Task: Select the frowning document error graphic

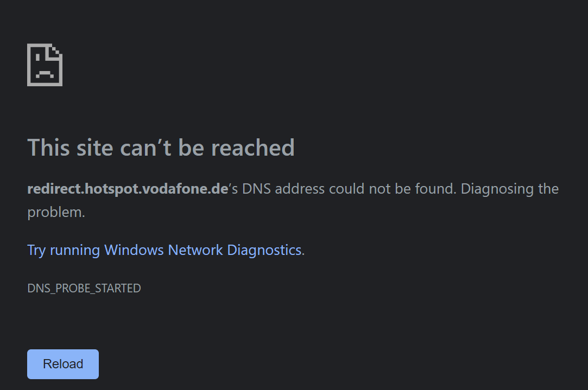Action: click(45, 63)
